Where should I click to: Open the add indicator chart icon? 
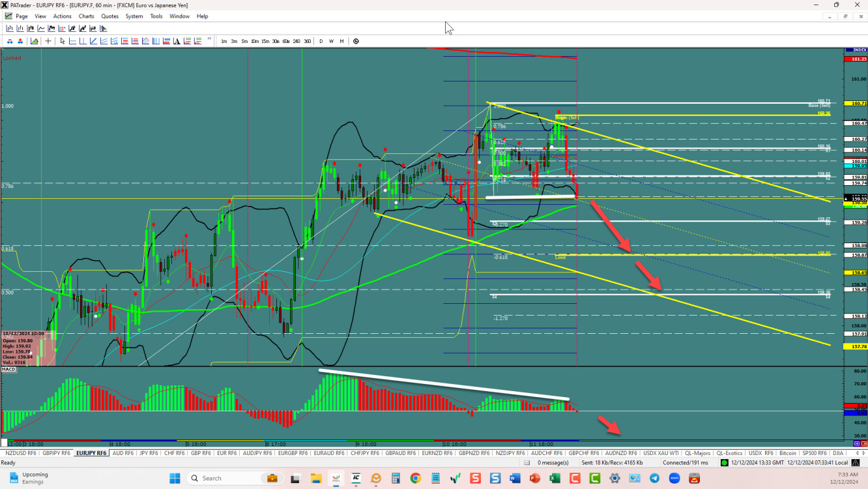click(35, 41)
